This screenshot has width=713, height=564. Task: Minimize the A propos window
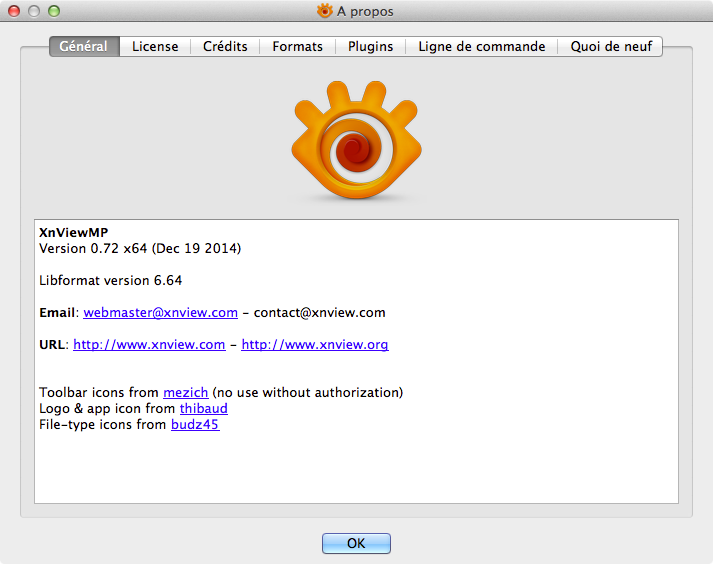(34, 11)
